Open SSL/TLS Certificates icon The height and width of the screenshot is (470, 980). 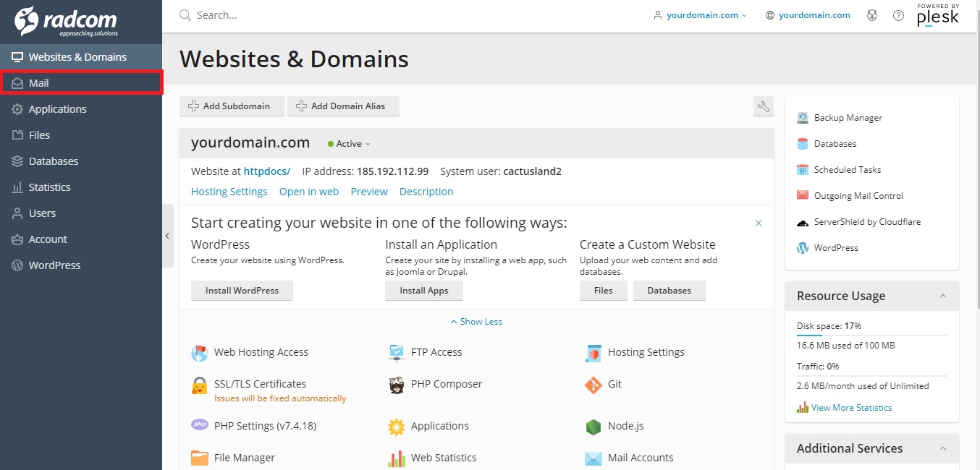coord(200,385)
